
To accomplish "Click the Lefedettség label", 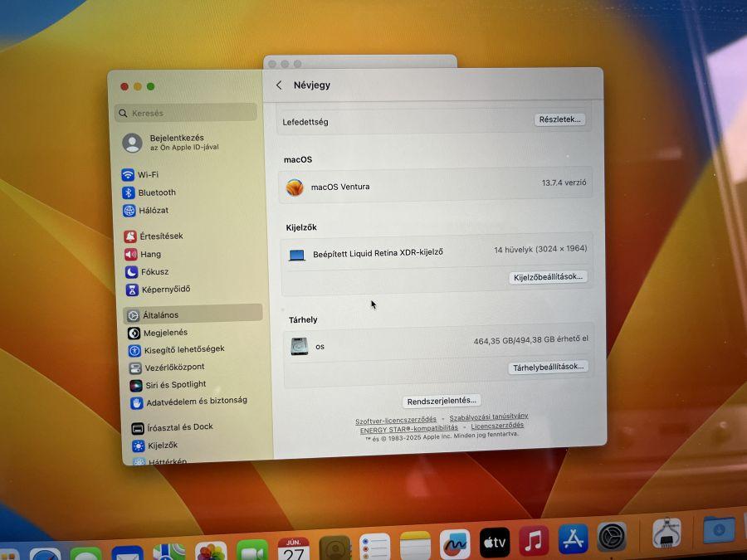I will pos(305,122).
